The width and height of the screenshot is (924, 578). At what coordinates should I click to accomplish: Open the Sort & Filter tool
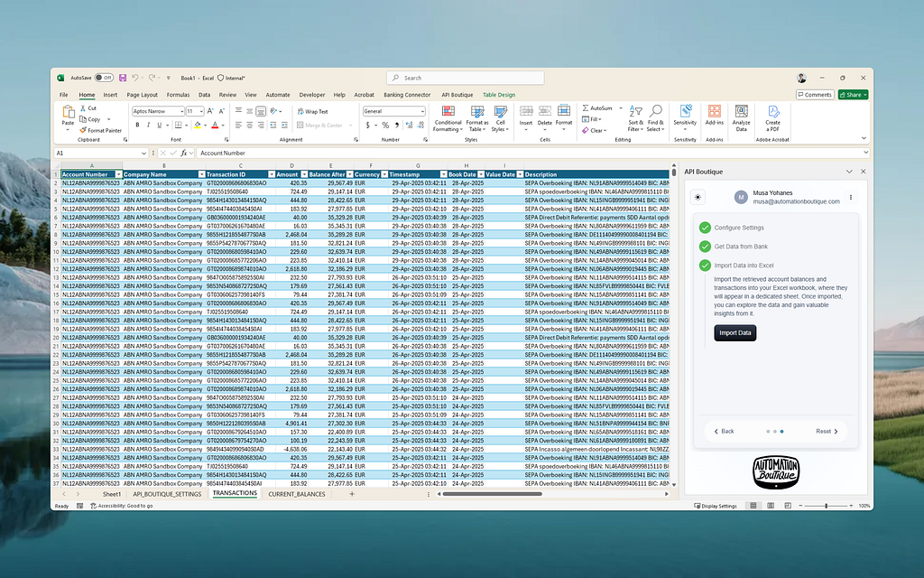[x=635, y=118]
